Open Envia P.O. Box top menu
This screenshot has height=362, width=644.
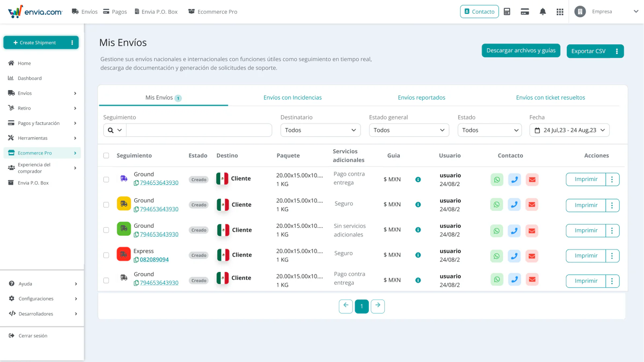156,12
